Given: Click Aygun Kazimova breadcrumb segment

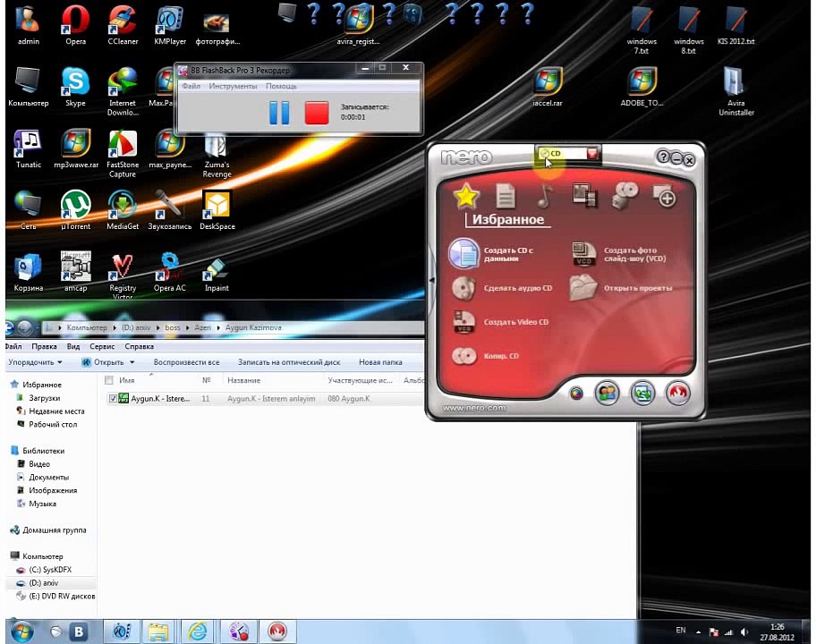Looking at the screenshot, I should coord(253,327).
